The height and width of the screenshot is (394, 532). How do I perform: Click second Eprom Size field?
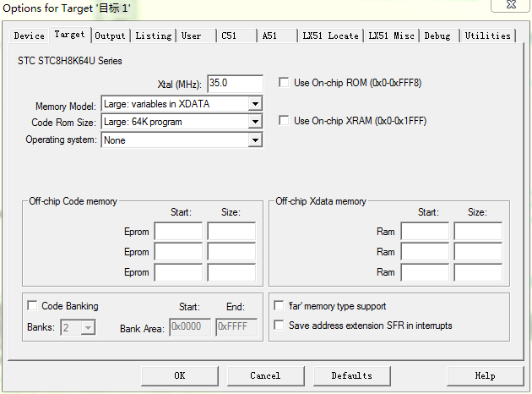pos(231,252)
